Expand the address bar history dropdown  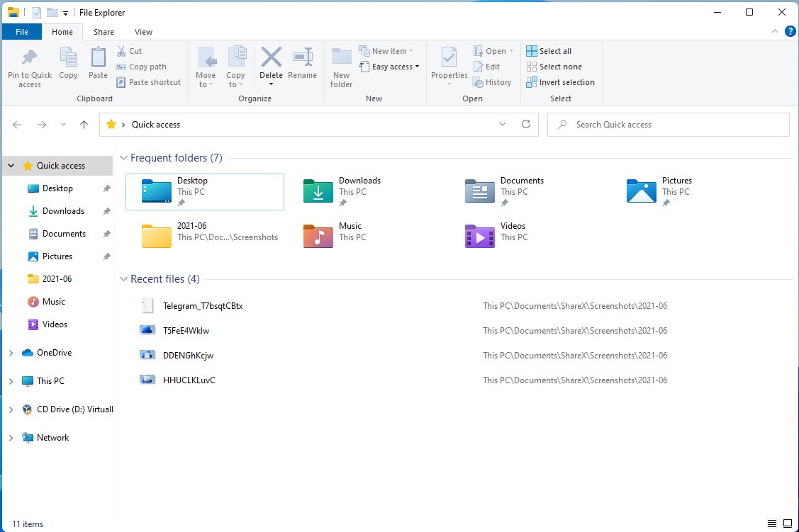tap(503, 125)
